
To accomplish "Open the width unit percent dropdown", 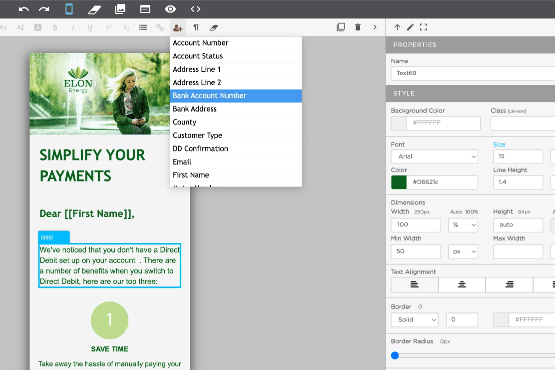I will click(463, 225).
